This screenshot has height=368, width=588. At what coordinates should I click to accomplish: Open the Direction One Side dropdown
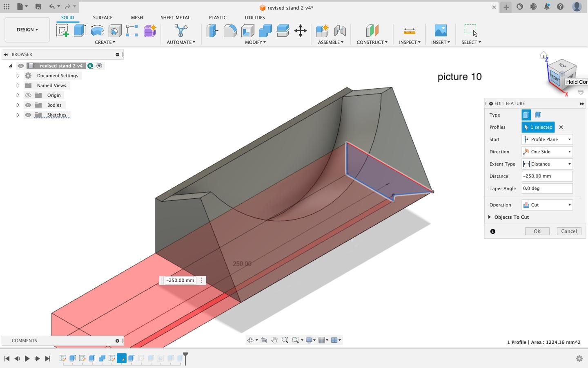547,152
